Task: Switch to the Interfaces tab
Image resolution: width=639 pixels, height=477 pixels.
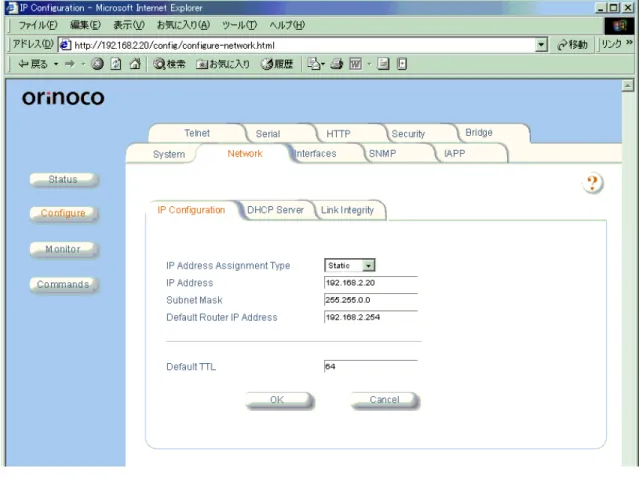Action: 315,154
